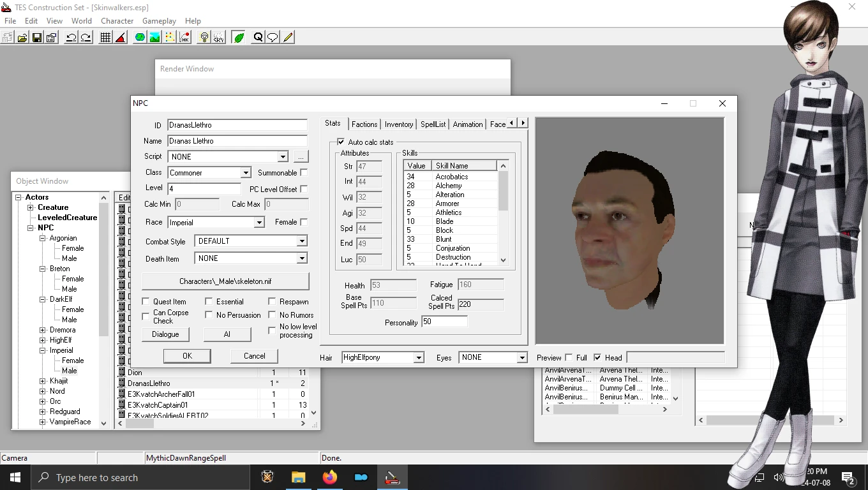868x490 pixels.
Task: Save the plugin using the floppy disk icon
Action: (37, 38)
